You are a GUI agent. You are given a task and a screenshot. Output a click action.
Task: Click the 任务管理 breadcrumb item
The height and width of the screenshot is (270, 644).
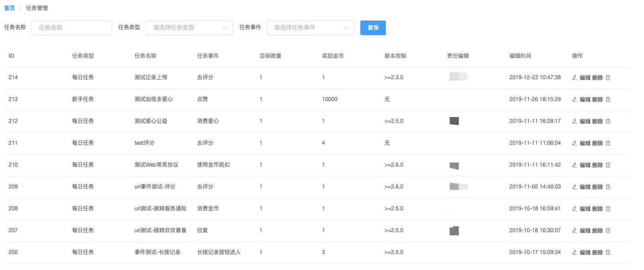point(37,8)
